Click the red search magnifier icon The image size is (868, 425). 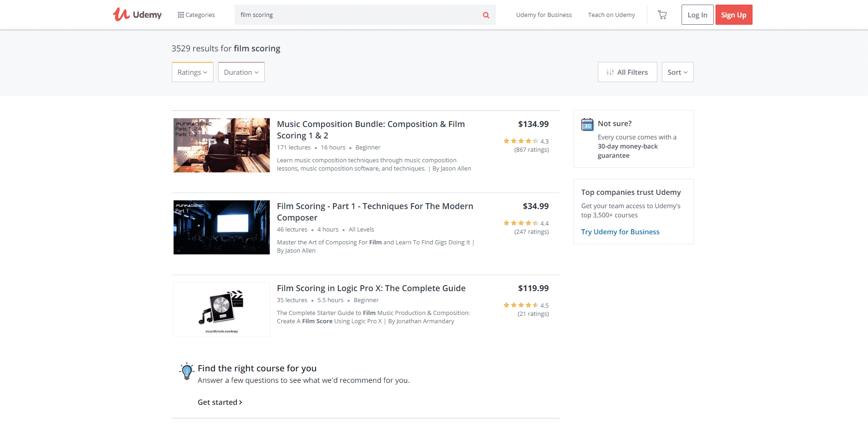tap(486, 15)
